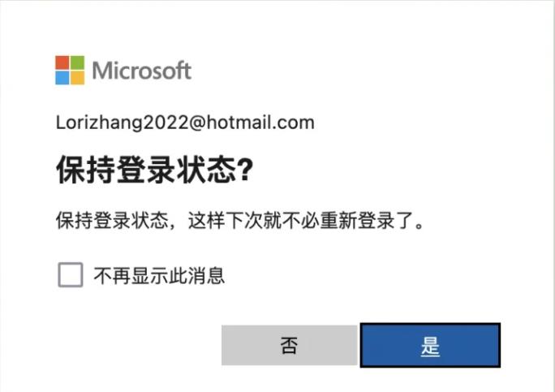Click the 这样下次就不必重新登录了 phrase
This screenshot has width=555, height=392.
(x=301, y=221)
